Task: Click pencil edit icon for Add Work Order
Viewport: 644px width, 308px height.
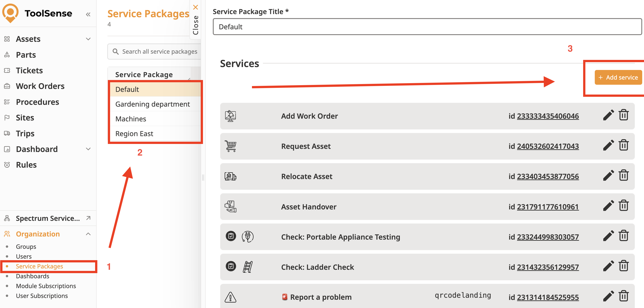Action: point(608,115)
